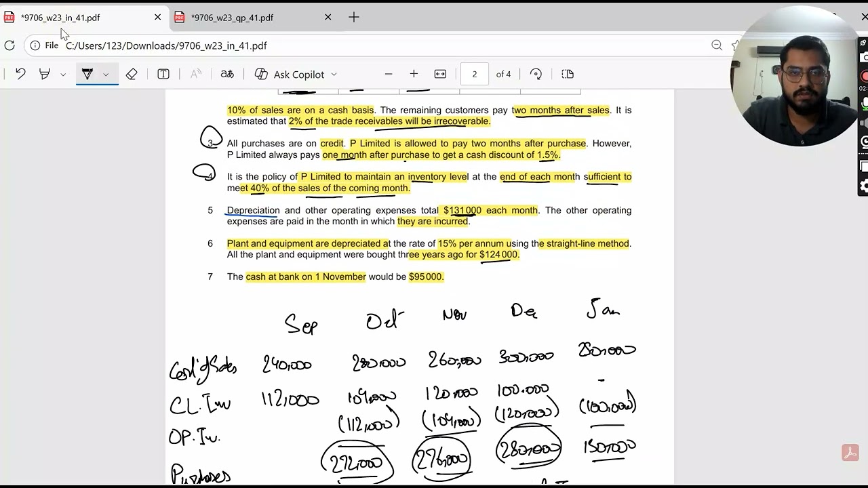The width and height of the screenshot is (868, 488).
Task: Close the 9706_w23_in_41.pdf tab
Action: pyautogui.click(x=158, y=18)
